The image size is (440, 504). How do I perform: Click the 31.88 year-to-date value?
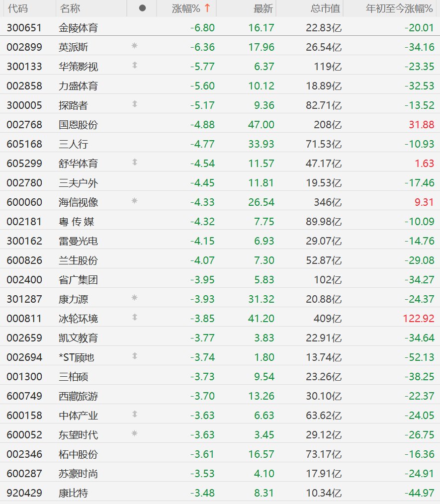click(x=422, y=125)
